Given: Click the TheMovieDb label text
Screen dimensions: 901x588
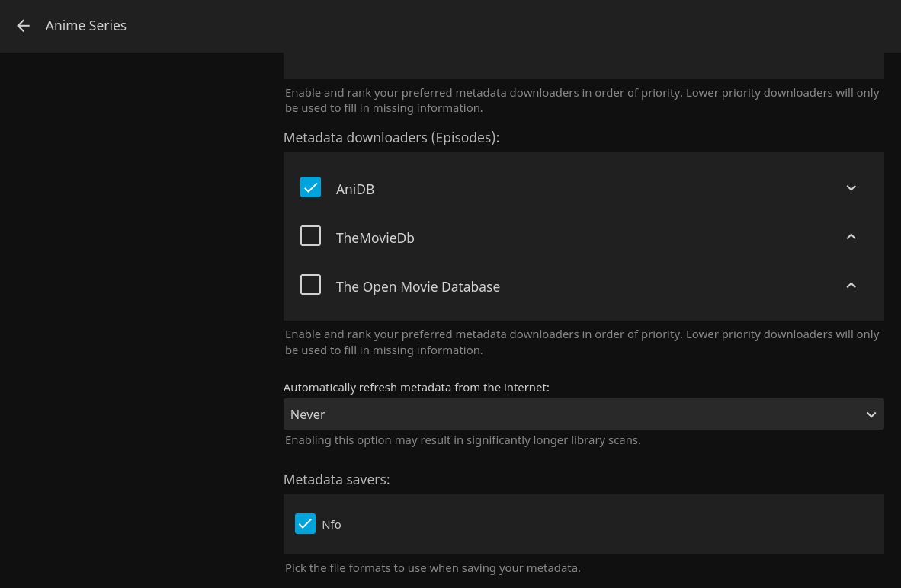Looking at the screenshot, I should (x=375, y=238).
